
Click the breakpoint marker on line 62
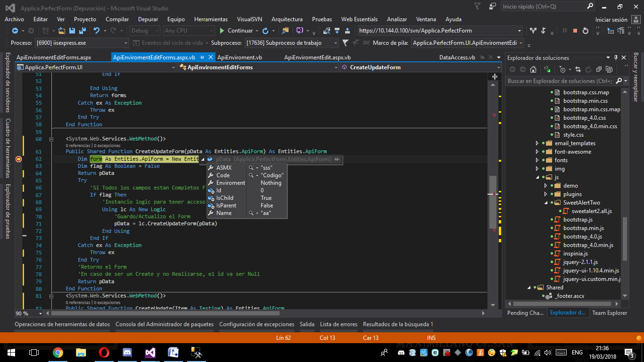coord(19,159)
